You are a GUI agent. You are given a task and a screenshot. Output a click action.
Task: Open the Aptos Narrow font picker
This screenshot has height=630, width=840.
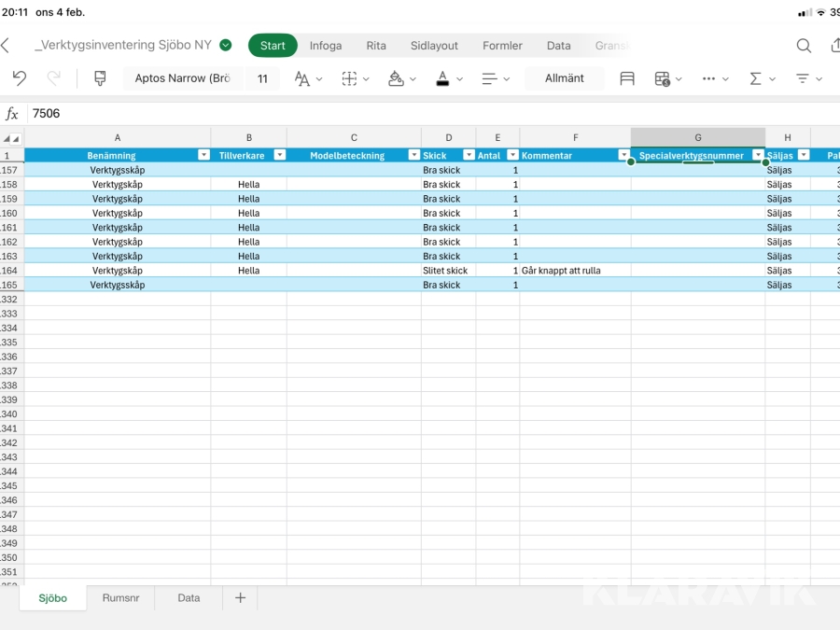tap(183, 78)
